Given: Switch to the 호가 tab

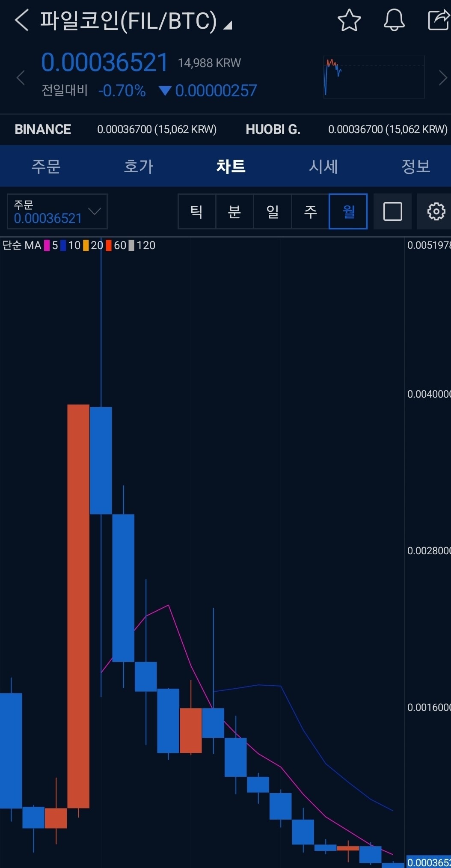Looking at the screenshot, I should click(138, 166).
